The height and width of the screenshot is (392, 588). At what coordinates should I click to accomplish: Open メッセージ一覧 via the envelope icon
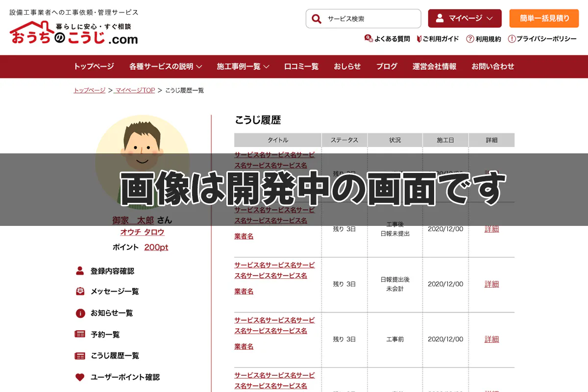coord(80,291)
